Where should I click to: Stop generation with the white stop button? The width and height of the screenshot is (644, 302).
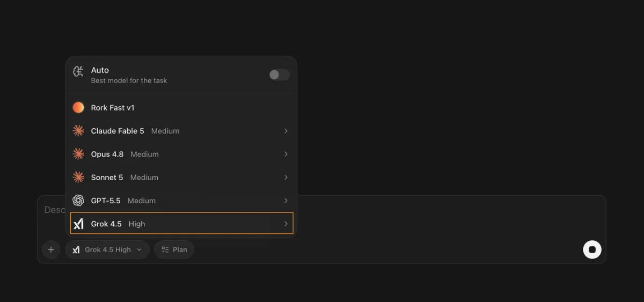tap(592, 249)
